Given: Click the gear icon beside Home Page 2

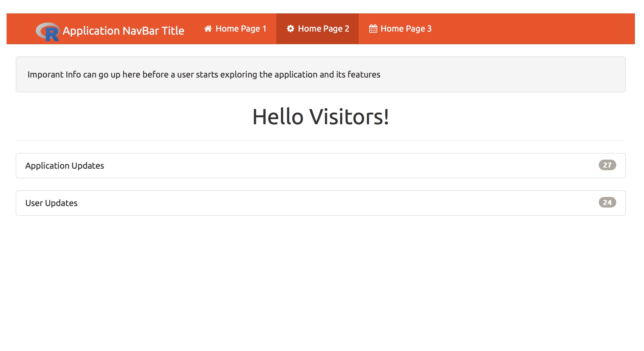Looking at the screenshot, I should pos(290,29).
